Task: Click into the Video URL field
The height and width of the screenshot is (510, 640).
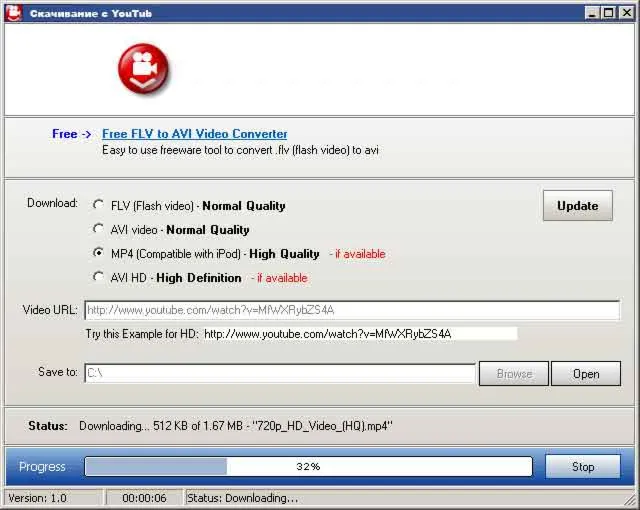Action: pos(352,310)
